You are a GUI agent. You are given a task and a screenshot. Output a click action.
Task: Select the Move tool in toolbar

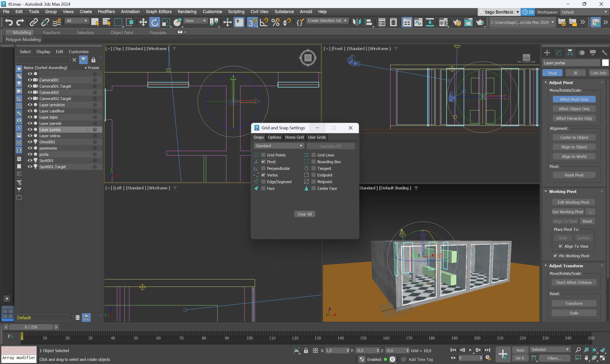(x=143, y=22)
